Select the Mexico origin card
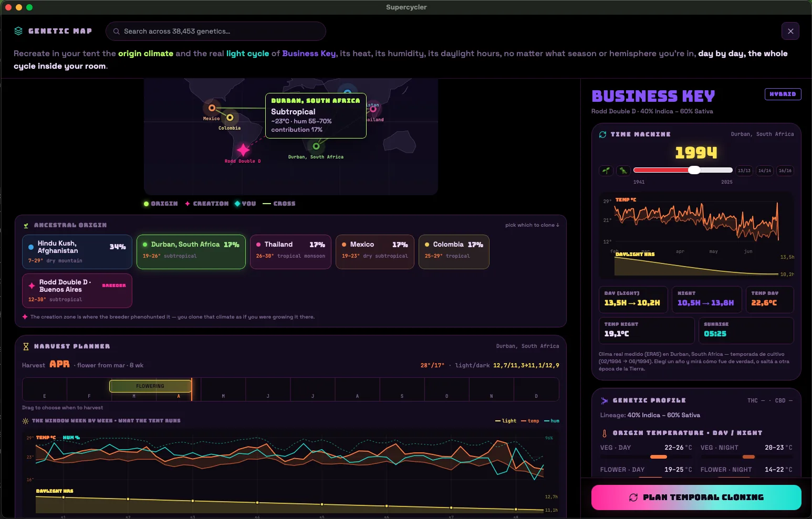 (375, 252)
